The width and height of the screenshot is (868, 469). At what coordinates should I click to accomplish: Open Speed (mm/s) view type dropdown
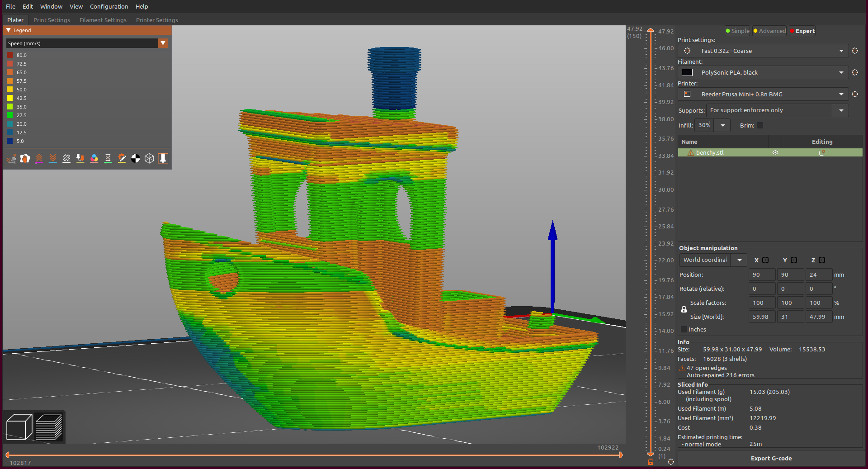coord(163,43)
